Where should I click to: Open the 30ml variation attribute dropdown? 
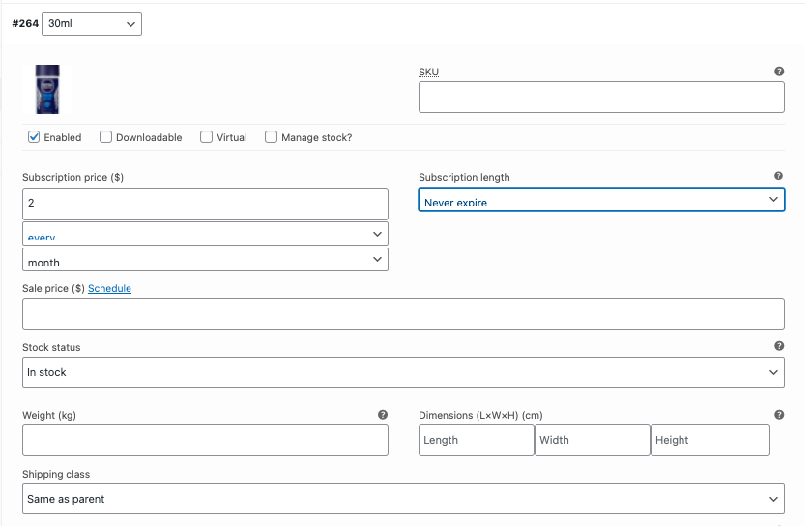click(x=92, y=24)
